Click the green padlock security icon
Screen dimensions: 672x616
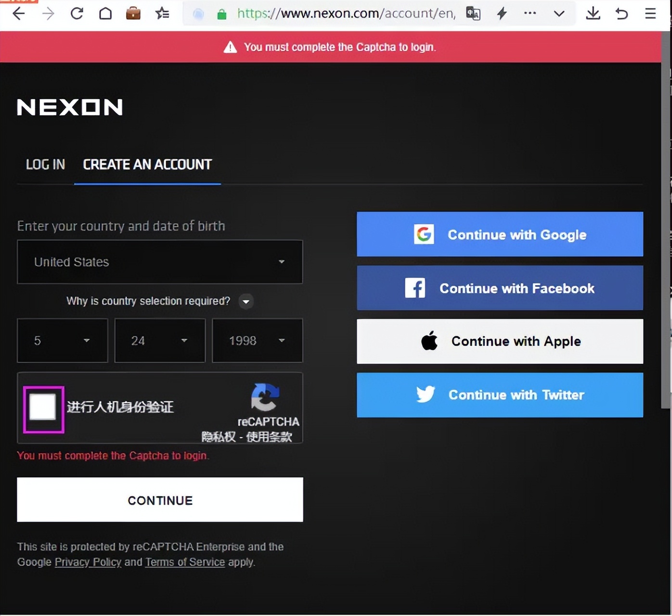[221, 14]
